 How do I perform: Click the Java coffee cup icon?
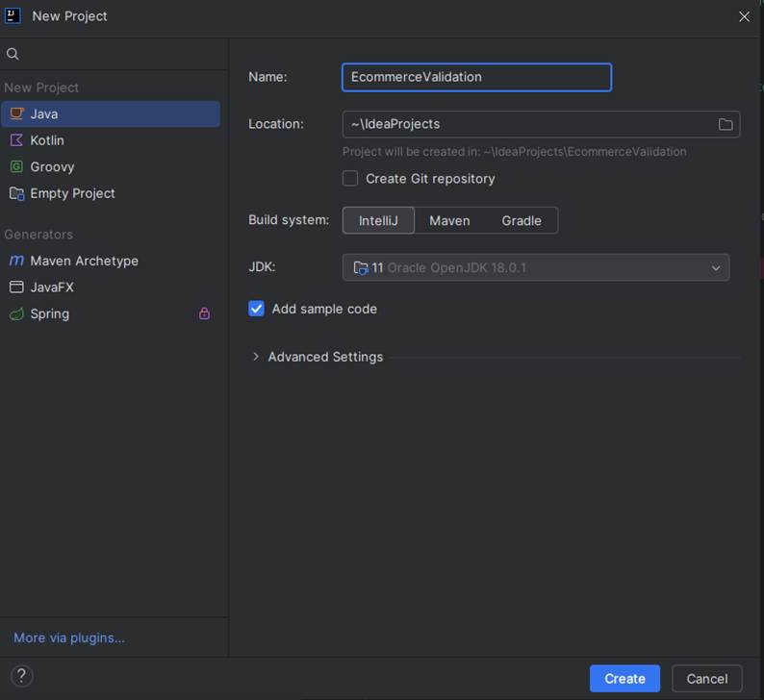[16, 113]
